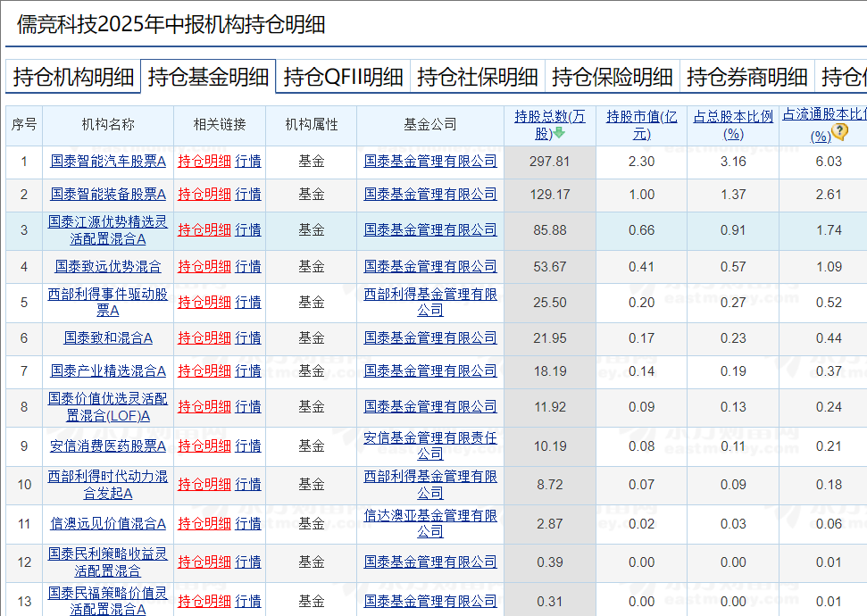Click 行情 in row 12
This screenshot has height=616, width=867.
247,562
